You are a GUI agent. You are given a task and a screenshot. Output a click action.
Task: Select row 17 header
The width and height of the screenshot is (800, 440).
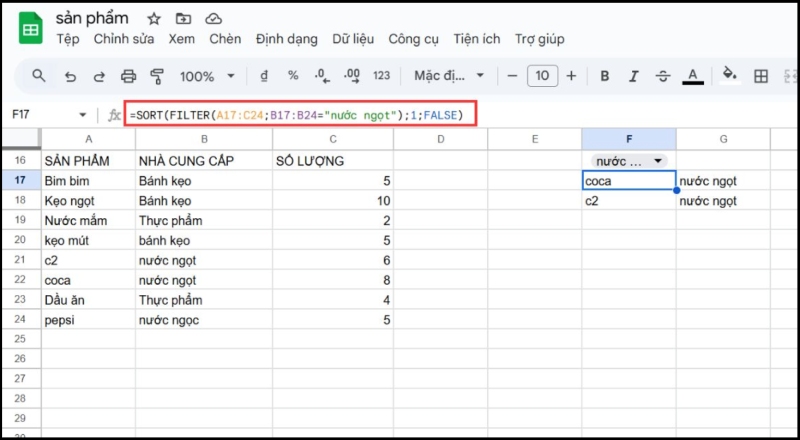[20, 181]
